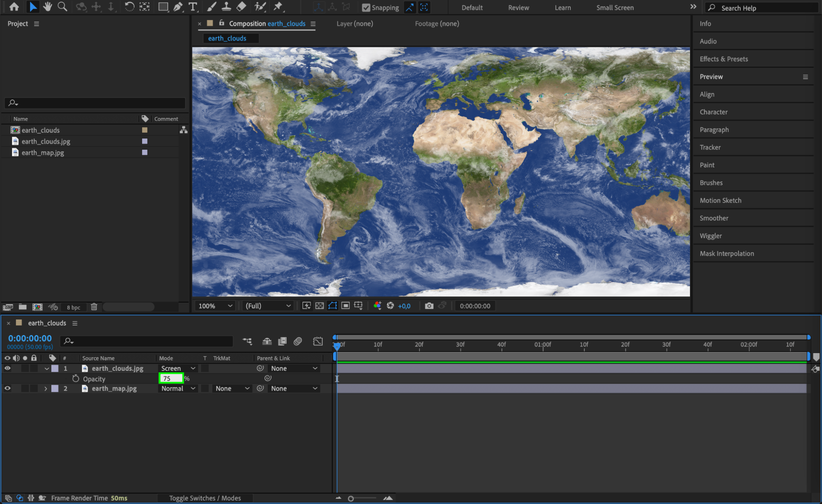Image resolution: width=822 pixels, height=504 pixels.
Task: Delete selected item with trash icon
Action: pyautogui.click(x=94, y=307)
